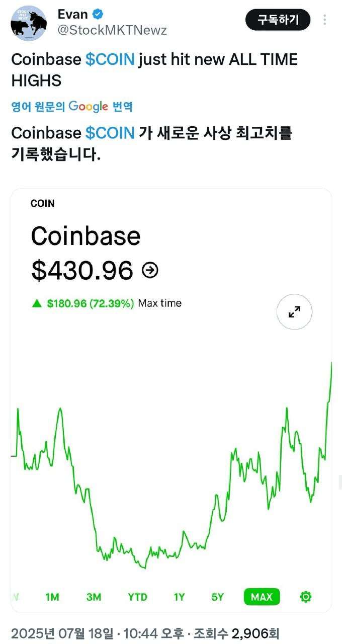
Task: Expand the chart with the fullscreen arrows
Action: tap(295, 312)
